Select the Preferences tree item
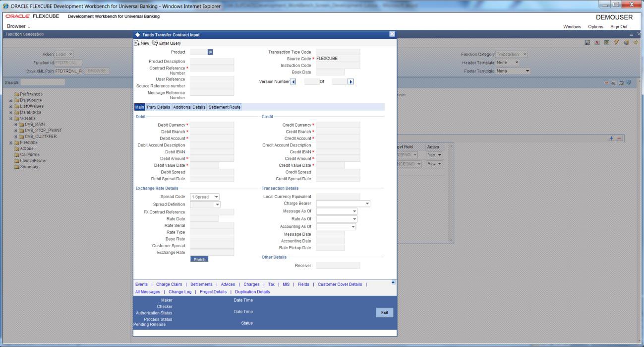 point(28,94)
